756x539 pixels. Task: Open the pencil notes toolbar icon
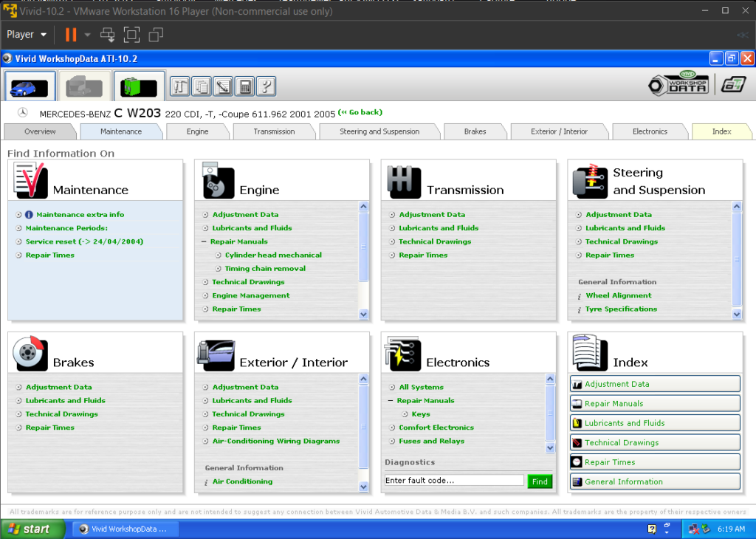click(x=223, y=87)
